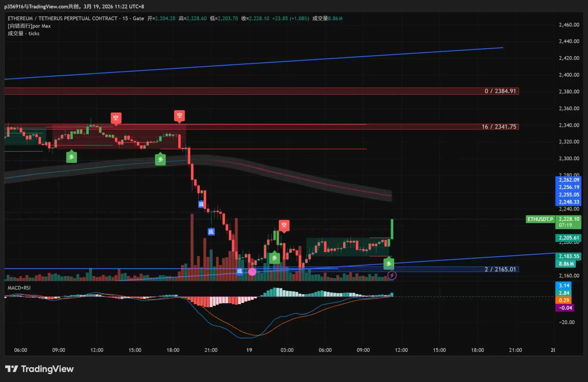Viewport: 588px width, 382px height.
Task: Select the 成交量 · ticks indicator legend
Action: (24, 33)
